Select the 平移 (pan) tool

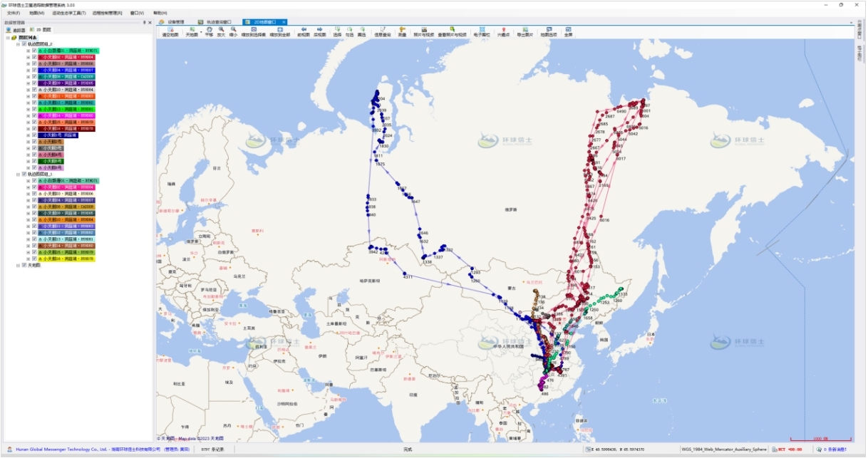click(209, 31)
